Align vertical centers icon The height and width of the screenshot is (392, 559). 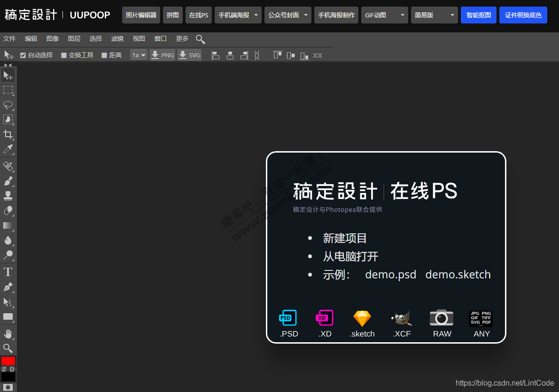pyautogui.click(x=291, y=55)
